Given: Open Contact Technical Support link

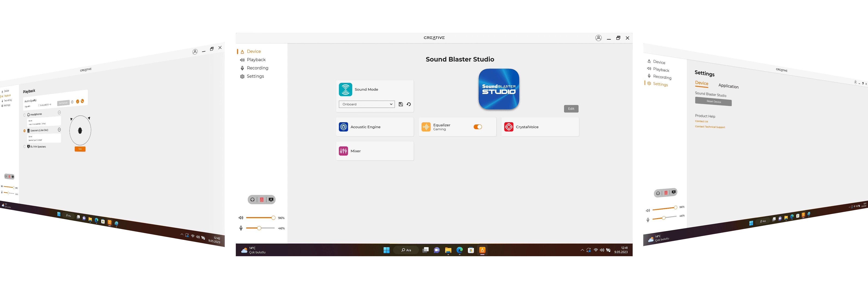Looking at the screenshot, I should (710, 127).
